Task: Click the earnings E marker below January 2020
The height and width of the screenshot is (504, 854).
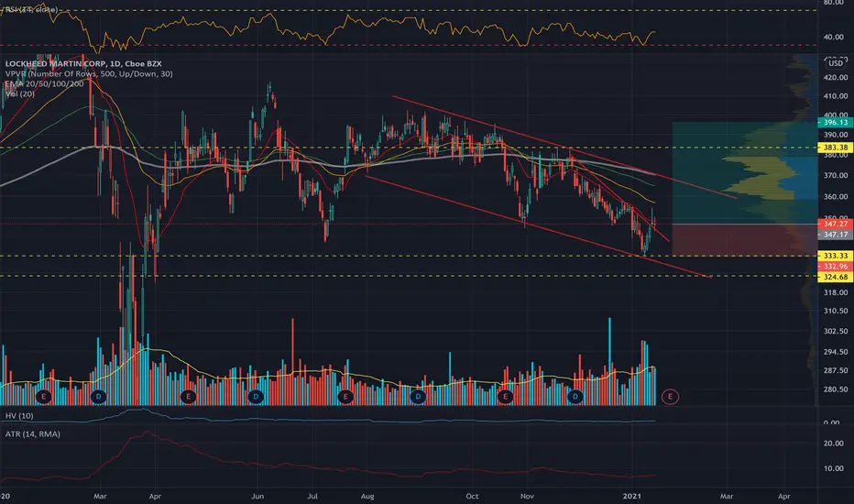Action: (44, 397)
